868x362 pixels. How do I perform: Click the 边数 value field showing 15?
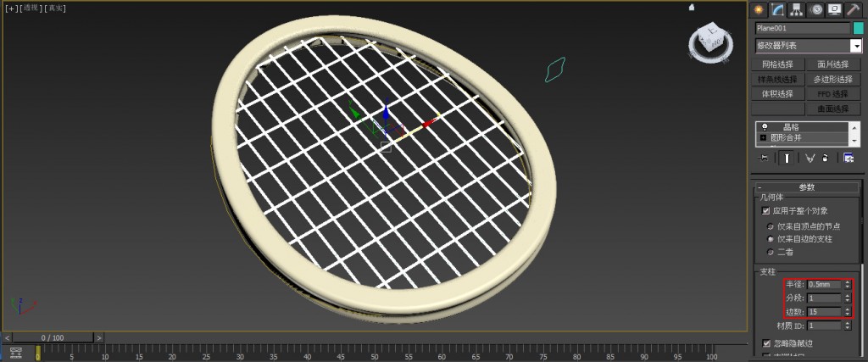click(x=824, y=312)
